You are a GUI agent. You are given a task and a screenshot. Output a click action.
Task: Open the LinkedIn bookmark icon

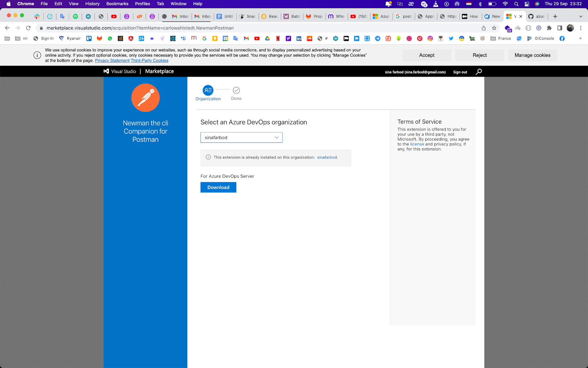299,38
